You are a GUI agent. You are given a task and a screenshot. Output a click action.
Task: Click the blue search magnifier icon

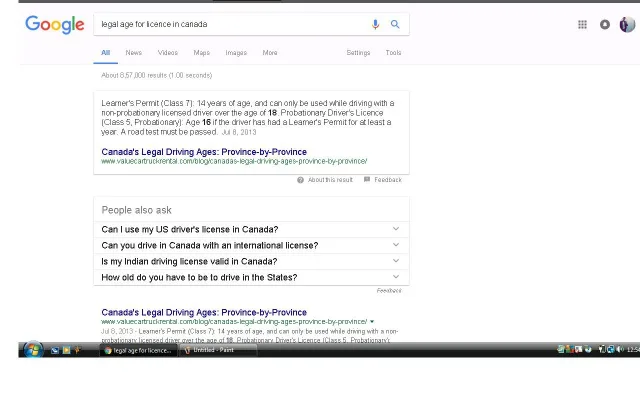395,24
